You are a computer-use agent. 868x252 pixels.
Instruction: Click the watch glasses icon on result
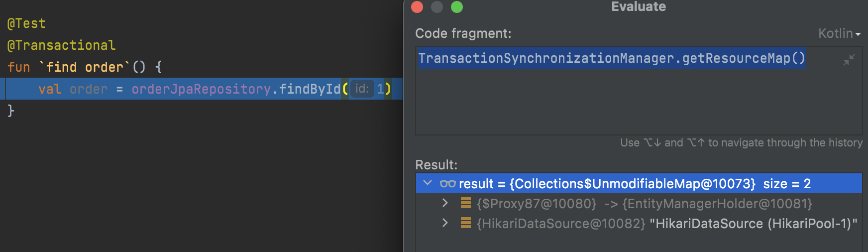(x=447, y=184)
